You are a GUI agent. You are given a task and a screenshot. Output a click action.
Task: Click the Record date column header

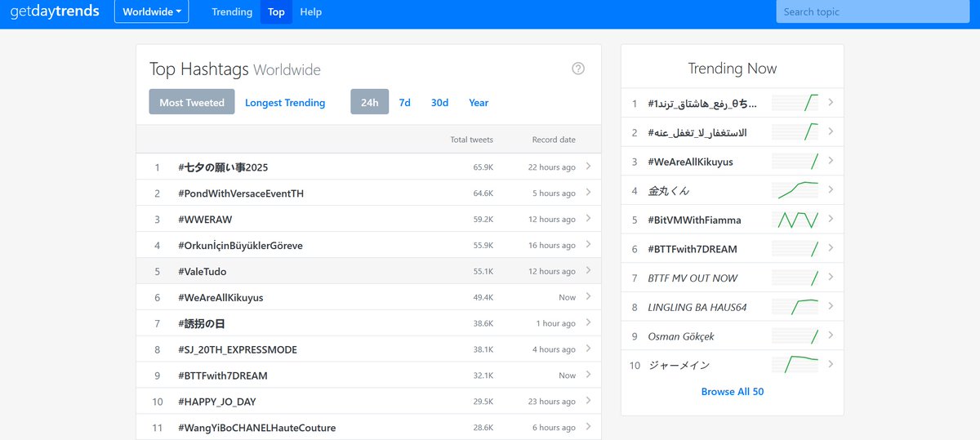point(554,140)
